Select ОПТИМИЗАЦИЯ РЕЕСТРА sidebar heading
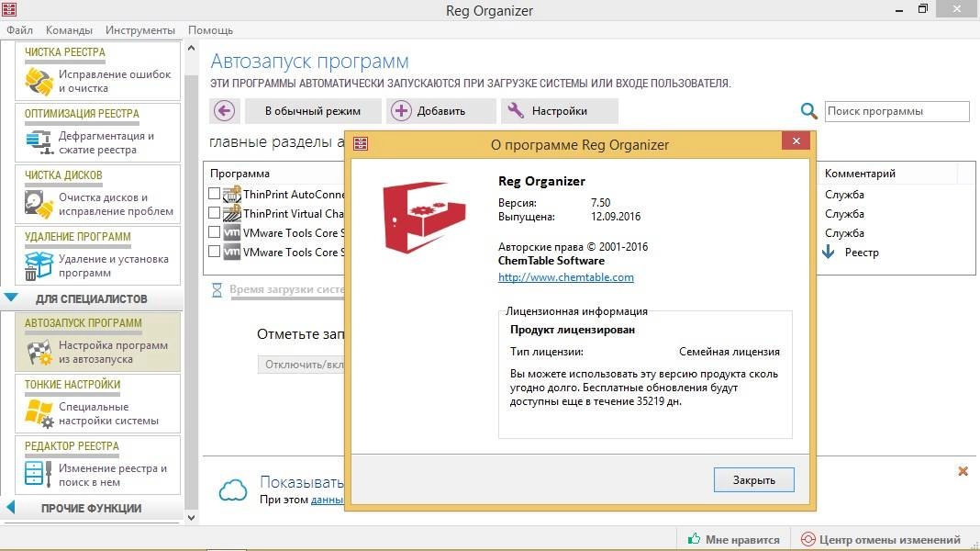This screenshot has width=980, height=551. (82, 114)
